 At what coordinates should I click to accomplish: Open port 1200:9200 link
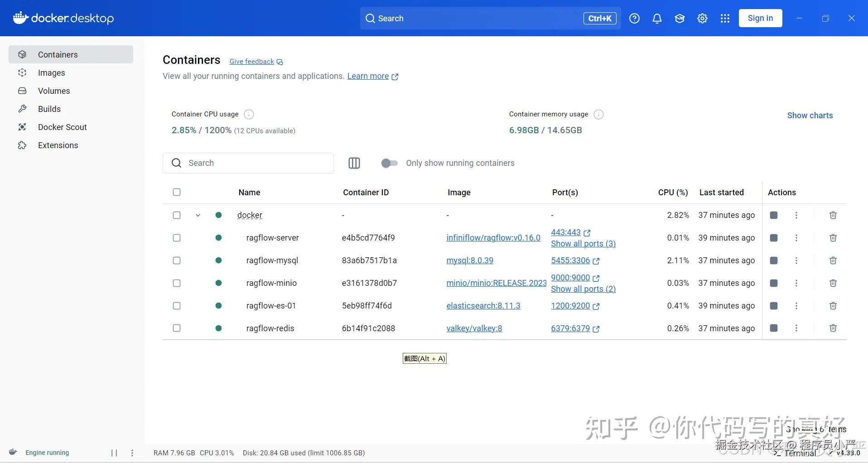[570, 306]
